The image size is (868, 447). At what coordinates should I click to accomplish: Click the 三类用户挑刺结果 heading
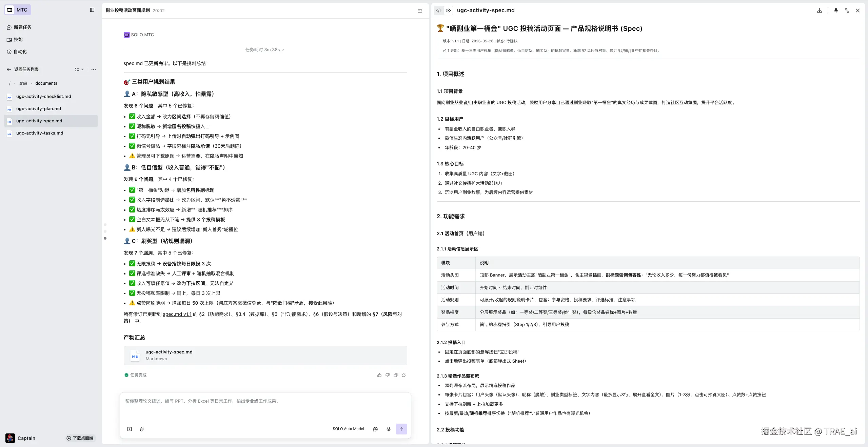(149, 82)
